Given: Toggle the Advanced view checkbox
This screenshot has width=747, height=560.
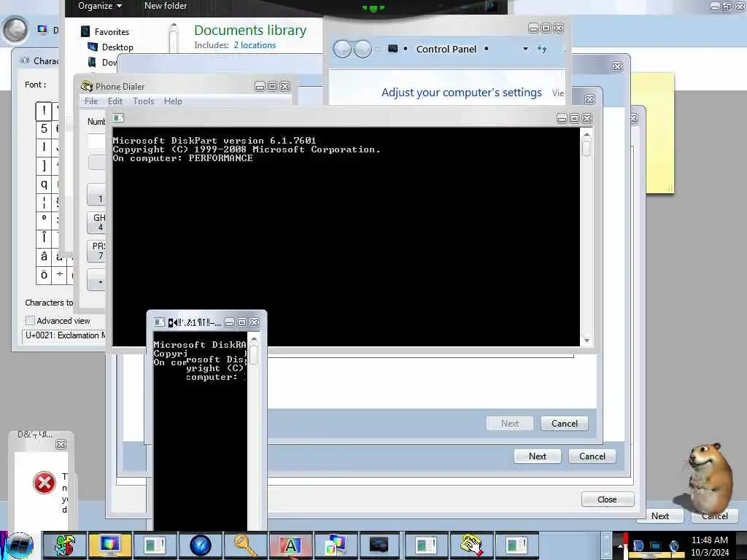Looking at the screenshot, I should (30, 321).
